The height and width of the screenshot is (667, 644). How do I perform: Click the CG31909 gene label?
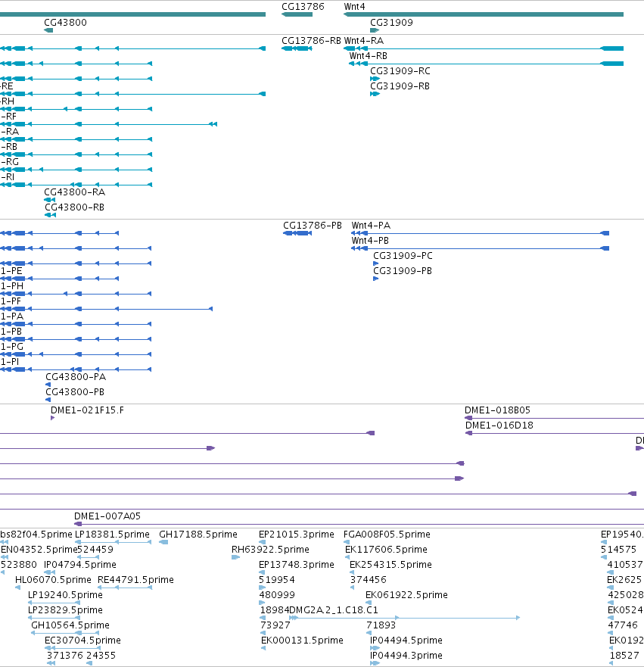(391, 23)
